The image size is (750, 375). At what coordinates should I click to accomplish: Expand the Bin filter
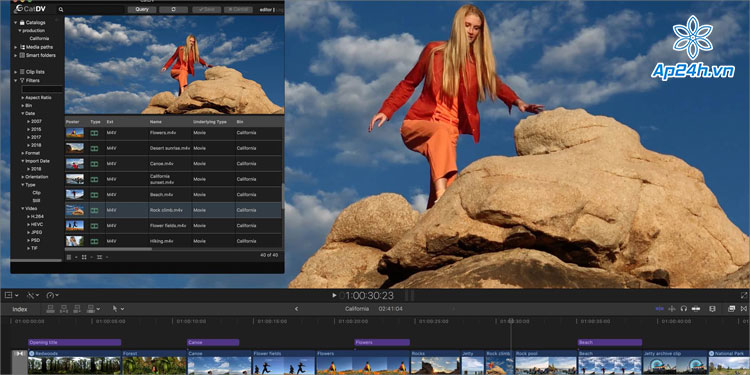click(22, 105)
